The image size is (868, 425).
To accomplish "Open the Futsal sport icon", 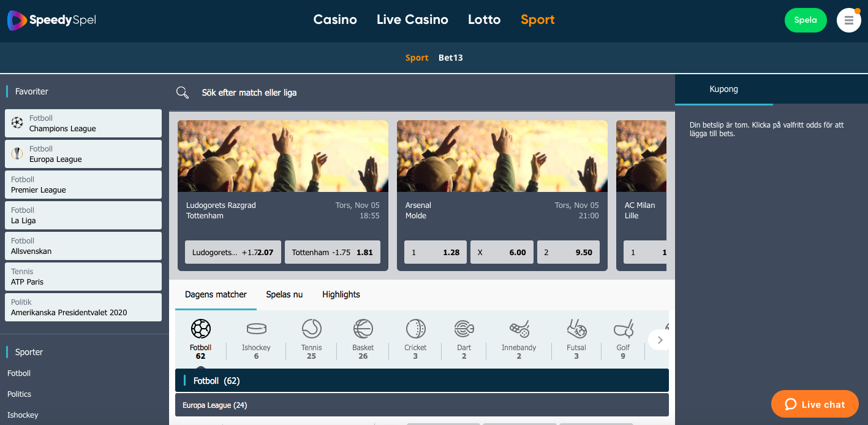I will coord(576,328).
